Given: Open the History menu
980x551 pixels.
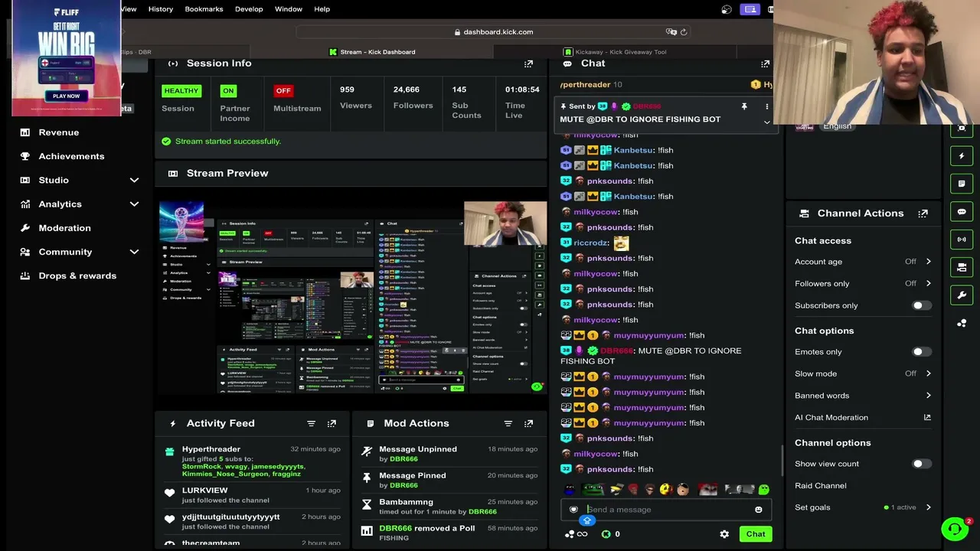Looking at the screenshot, I should coord(161,9).
